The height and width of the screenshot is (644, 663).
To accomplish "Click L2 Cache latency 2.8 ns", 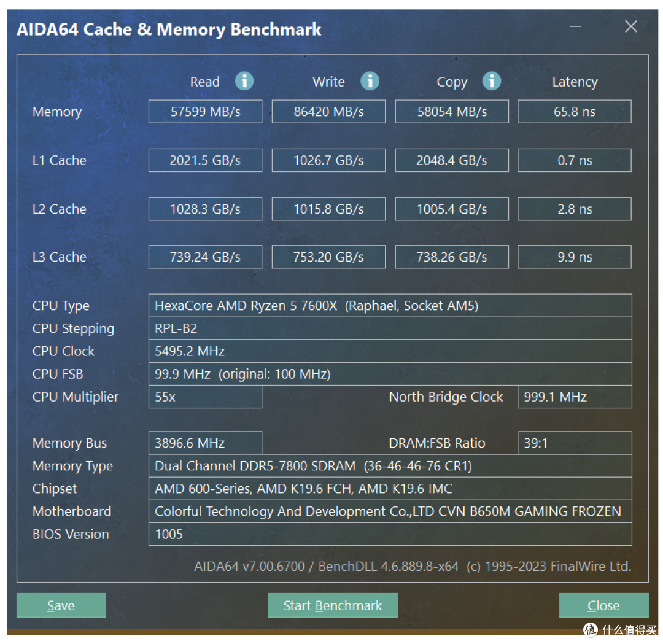I will [574, 209].
